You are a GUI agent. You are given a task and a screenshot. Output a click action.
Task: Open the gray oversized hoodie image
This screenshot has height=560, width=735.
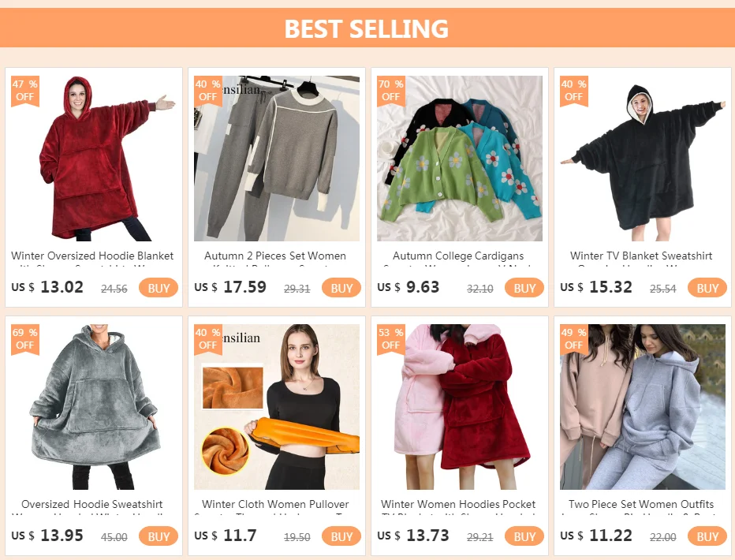(x=94, y=407)
